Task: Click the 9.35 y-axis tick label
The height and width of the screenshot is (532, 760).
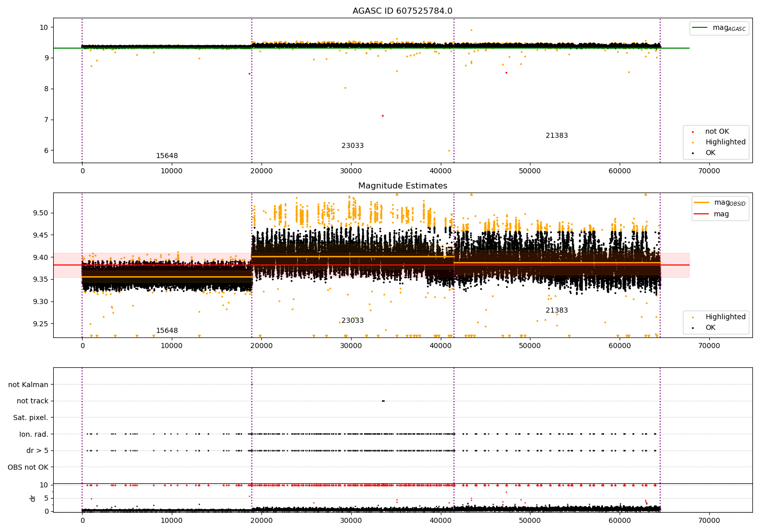Action: (x=41, y=280)
